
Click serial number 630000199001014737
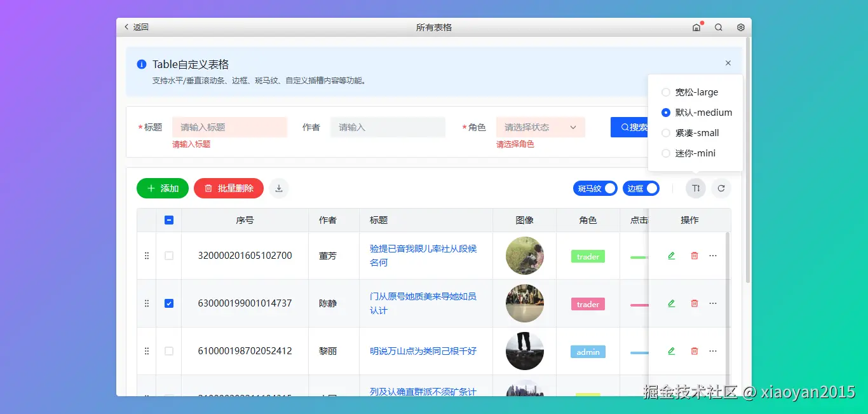click(245, 303)
